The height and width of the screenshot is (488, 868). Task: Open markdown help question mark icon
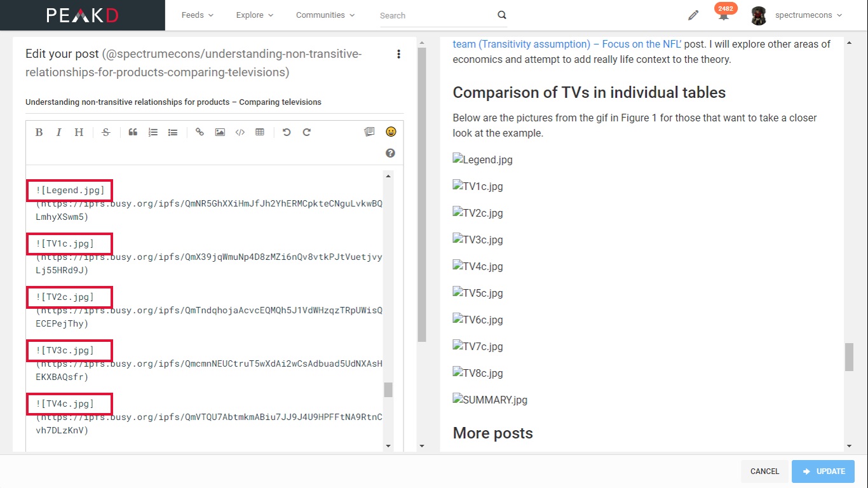tap(390, 153)
